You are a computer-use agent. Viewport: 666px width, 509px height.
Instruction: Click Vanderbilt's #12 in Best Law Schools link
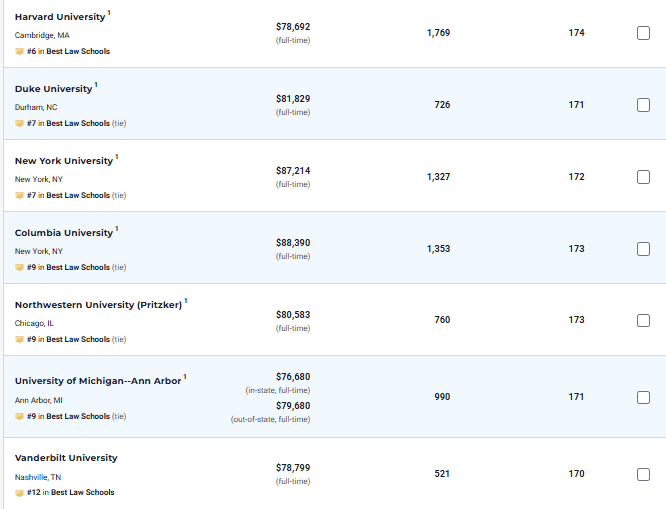[80, 492]
